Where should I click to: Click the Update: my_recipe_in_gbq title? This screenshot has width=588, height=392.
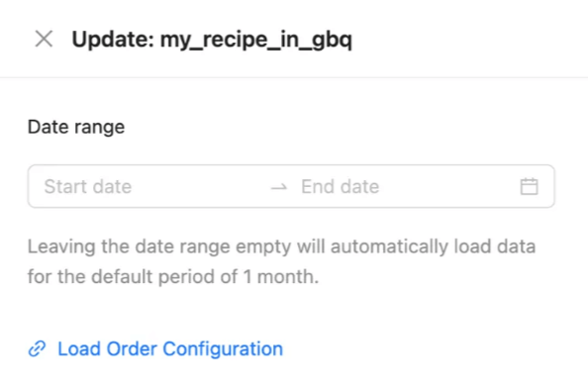pos(212,40)
